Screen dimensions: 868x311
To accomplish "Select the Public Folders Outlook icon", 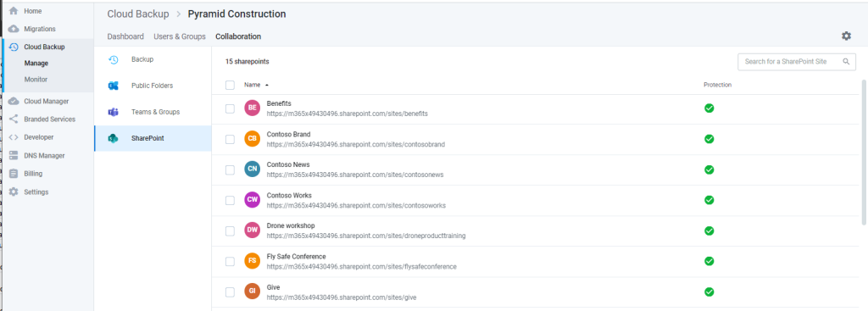I will (114, 86).
